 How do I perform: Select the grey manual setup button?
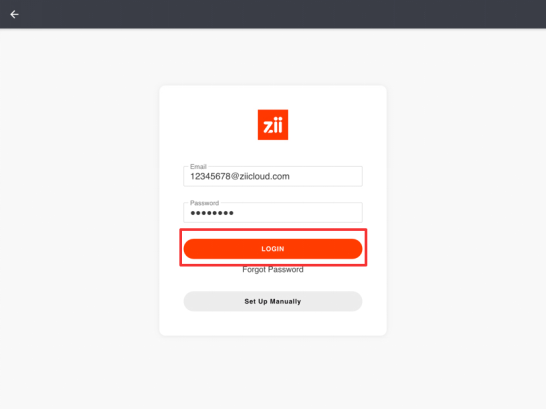coord(273,301)
